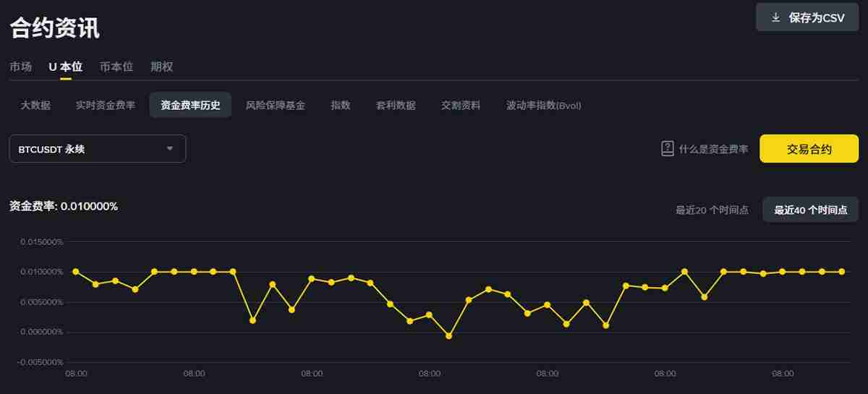
Task: Switch to 最近20 个时间点 view
Action: (x=712, y=210)
